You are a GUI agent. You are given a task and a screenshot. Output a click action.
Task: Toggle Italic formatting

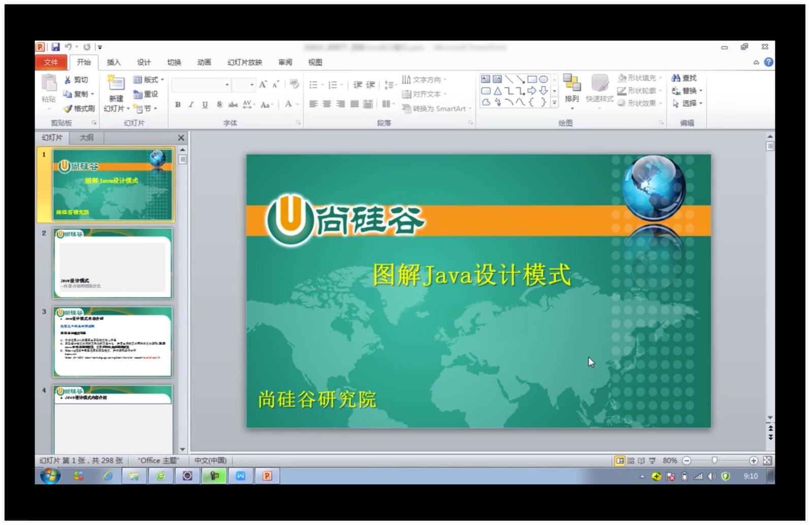coord(191,105)
